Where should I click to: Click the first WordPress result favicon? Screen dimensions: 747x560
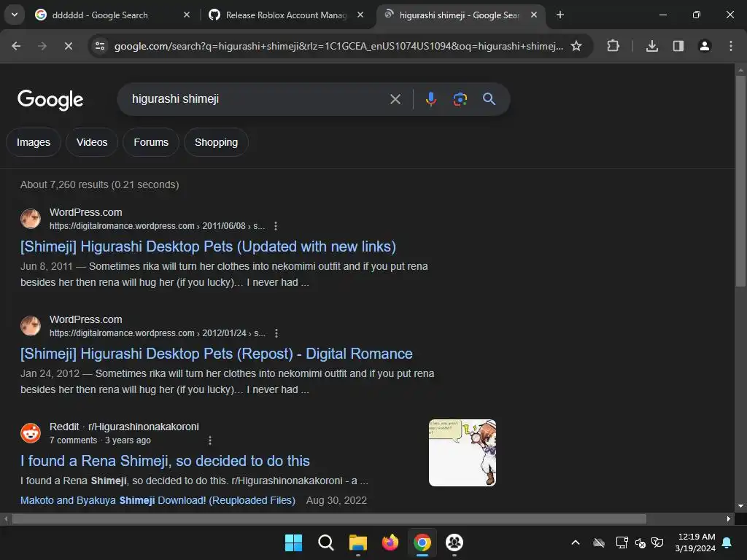(31, 219)
